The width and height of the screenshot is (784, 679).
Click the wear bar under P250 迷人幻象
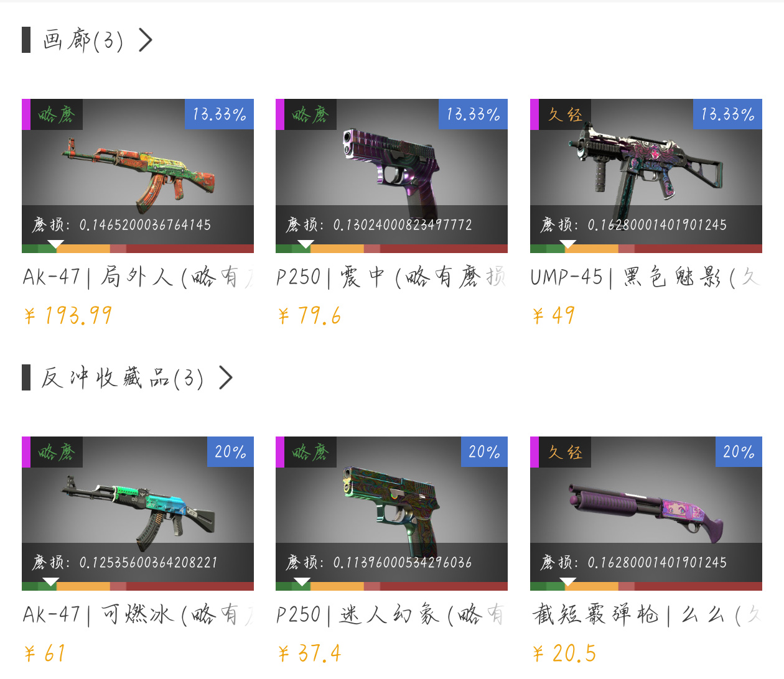coord(391,586)
